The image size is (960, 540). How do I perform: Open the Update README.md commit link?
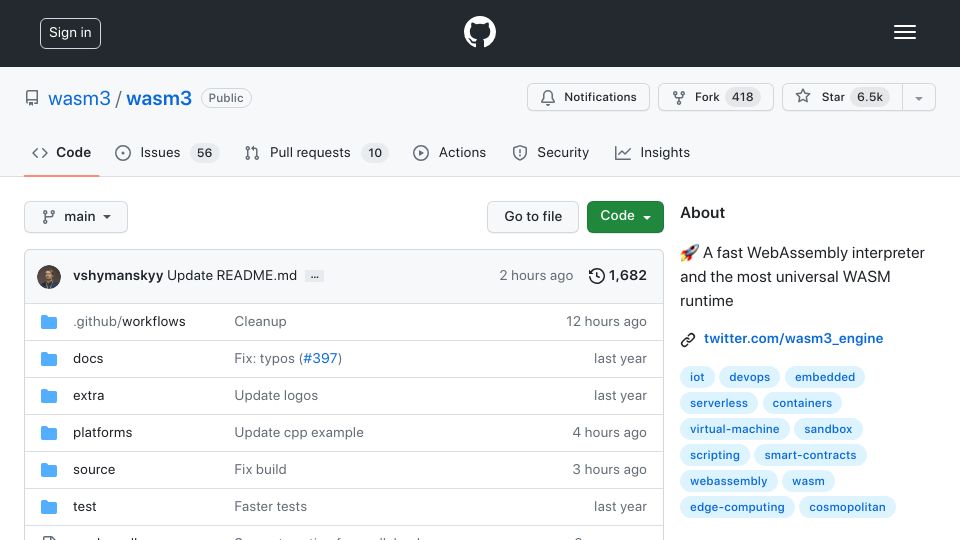(232, 276)
